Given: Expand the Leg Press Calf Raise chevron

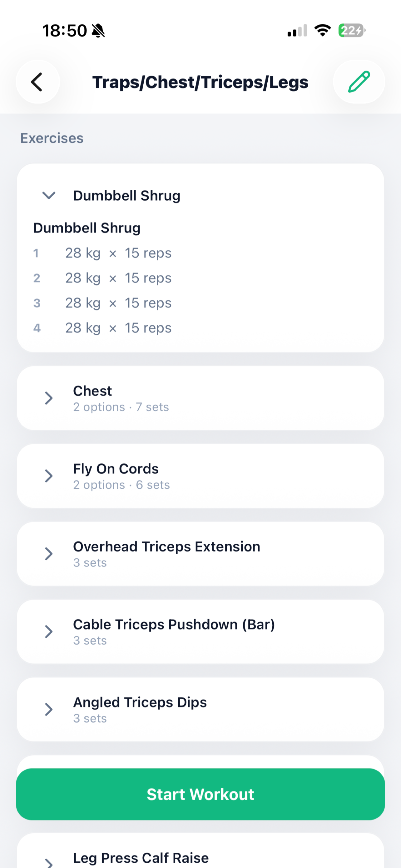Looking at the screenshot, I should point(49,863).
